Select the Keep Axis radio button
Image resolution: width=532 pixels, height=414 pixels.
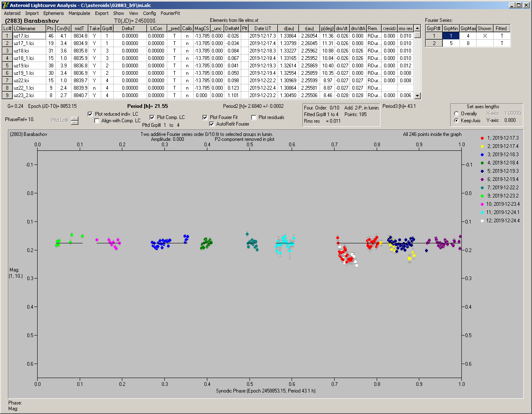click(x=456, y=121)
